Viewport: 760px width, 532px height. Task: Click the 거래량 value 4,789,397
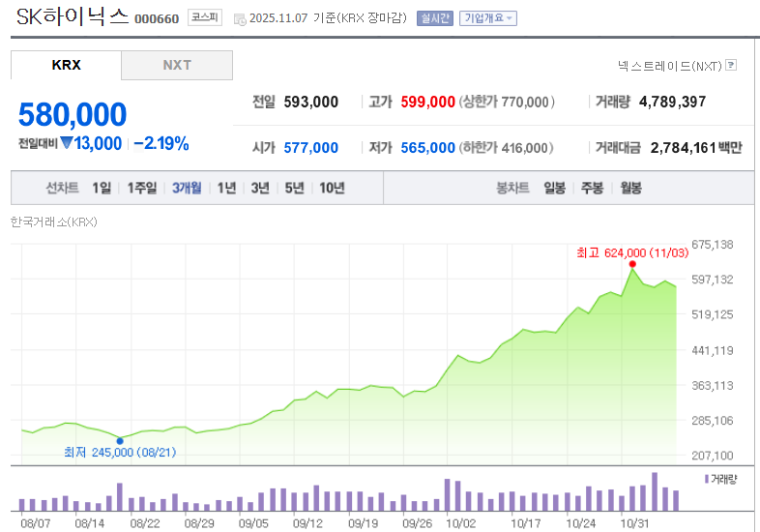672,102
